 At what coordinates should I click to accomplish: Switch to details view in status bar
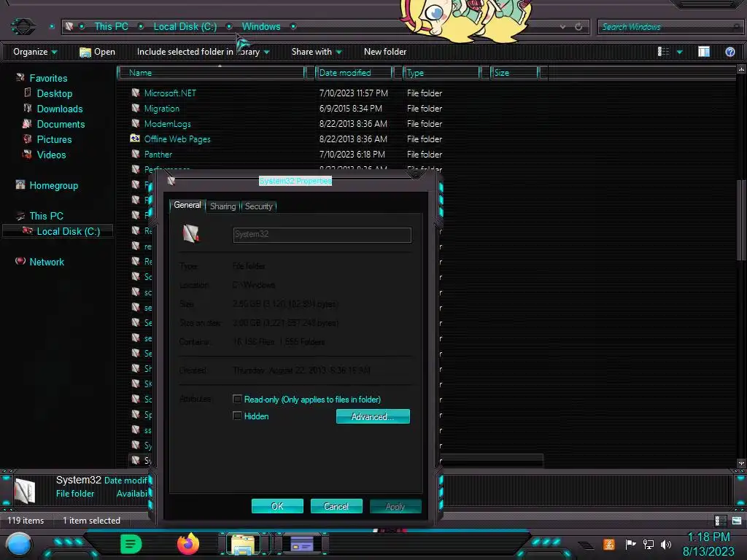[720, 521]
